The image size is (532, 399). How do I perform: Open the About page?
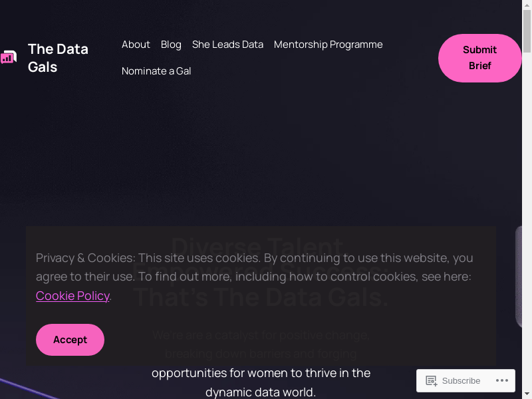pos(136,45)
